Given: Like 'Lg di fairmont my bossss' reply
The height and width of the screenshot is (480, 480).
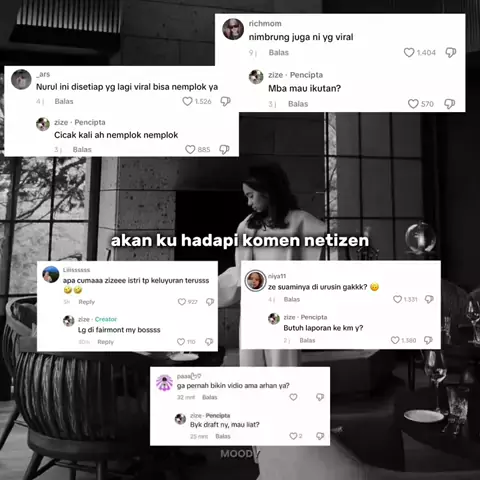Looking at the screenshot, I should pos(181,342).
